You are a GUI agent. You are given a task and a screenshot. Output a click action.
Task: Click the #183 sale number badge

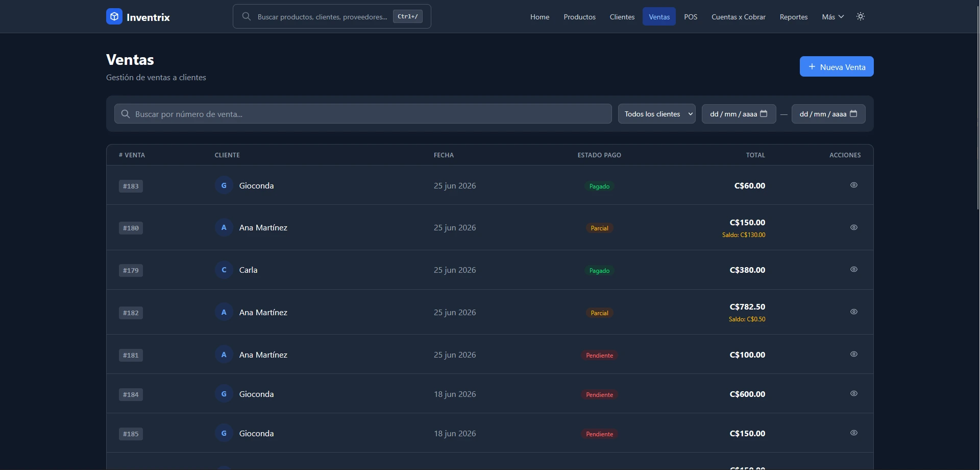pyautogui.click(x=131, y=186)
